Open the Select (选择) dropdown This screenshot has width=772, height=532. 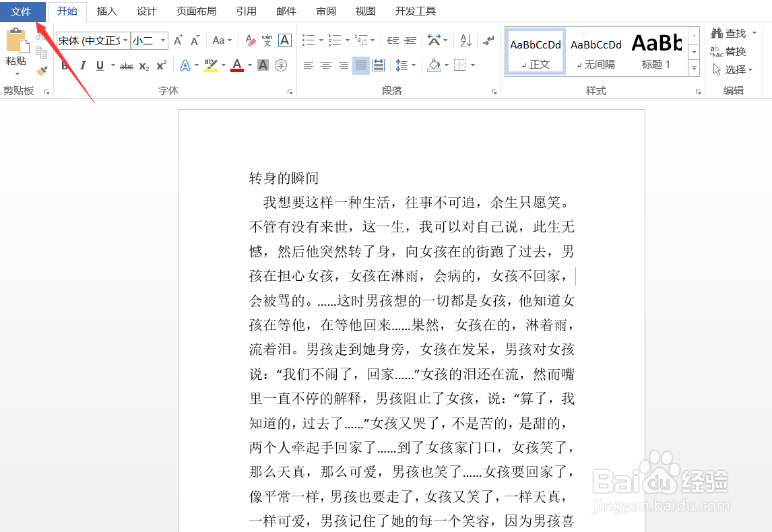coord(733,70)
